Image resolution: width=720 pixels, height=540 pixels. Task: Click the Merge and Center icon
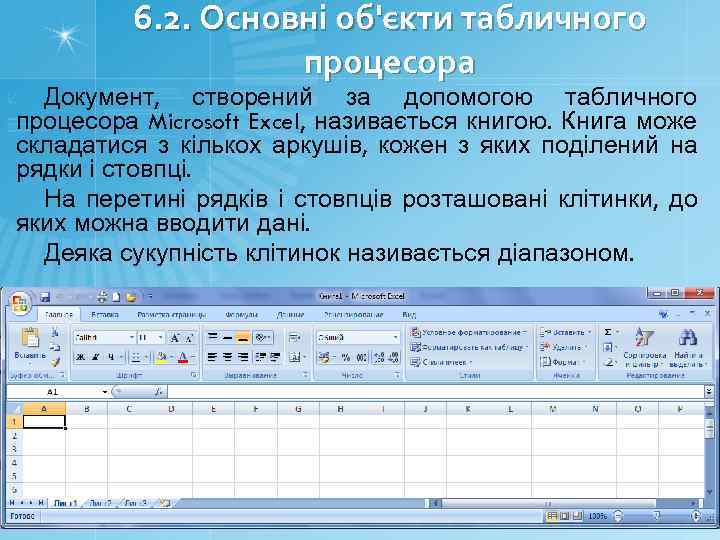point(294,357)
